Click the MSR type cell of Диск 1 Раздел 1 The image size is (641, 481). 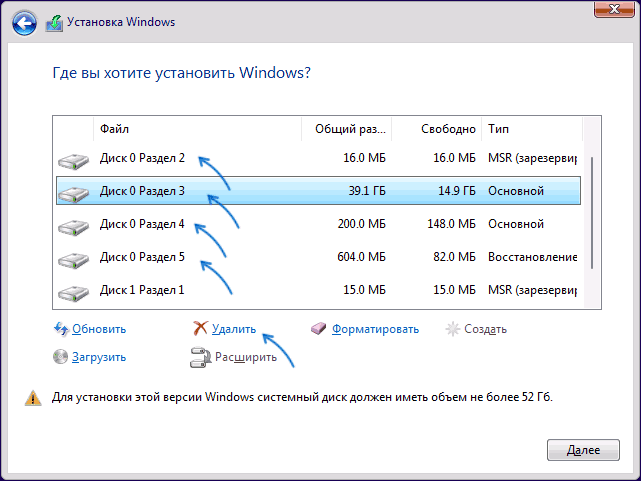click(533, 290)
